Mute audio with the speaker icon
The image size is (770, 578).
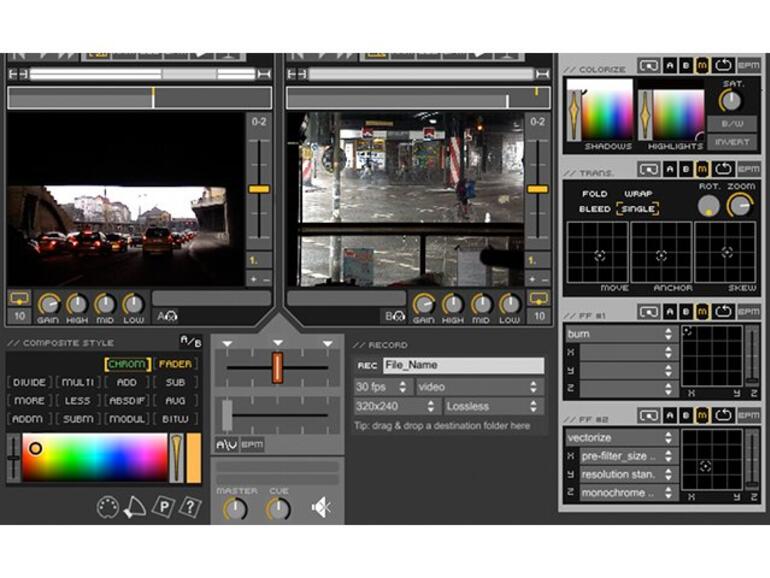point(321,508)
